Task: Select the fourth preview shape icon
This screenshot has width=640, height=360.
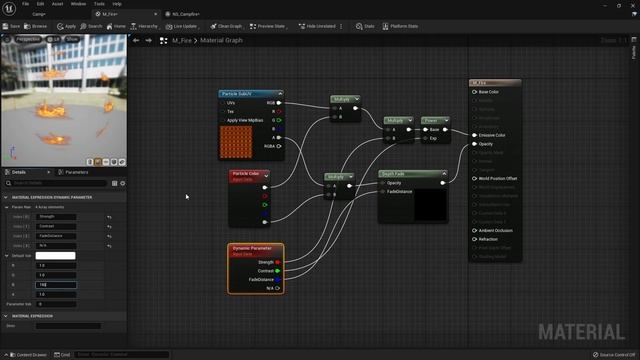Action: pyautogui.click(x=114, y=162)
